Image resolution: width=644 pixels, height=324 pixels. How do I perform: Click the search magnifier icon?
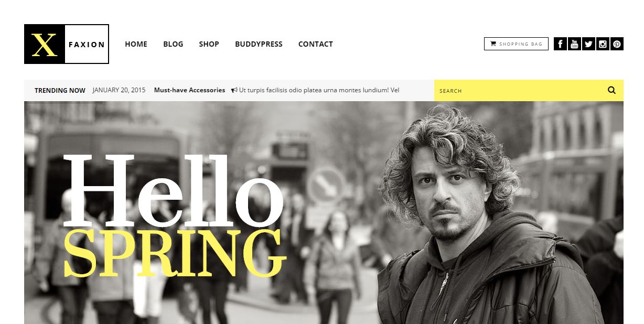(x=611, y=90)
